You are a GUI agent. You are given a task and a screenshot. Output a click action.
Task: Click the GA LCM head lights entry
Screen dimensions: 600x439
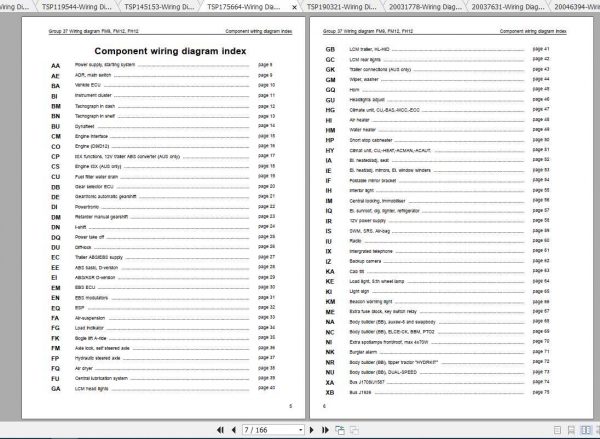(162, 388)
